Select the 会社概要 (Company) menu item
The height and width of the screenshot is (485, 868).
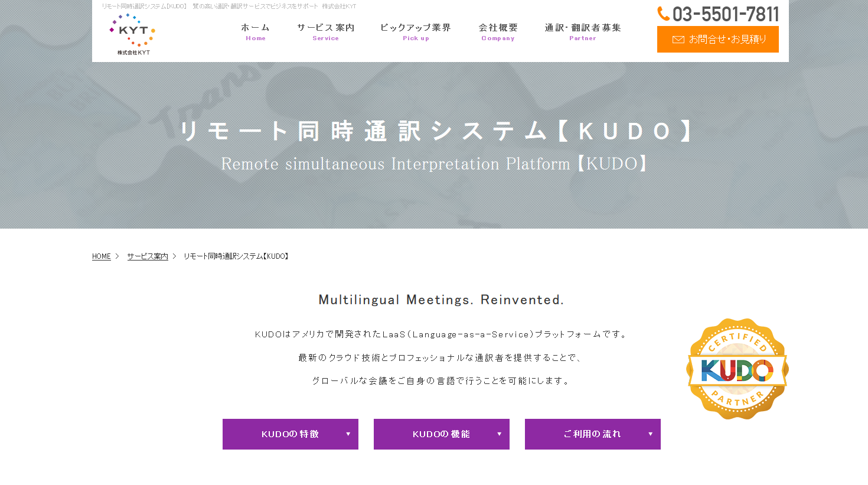point(498,32)
